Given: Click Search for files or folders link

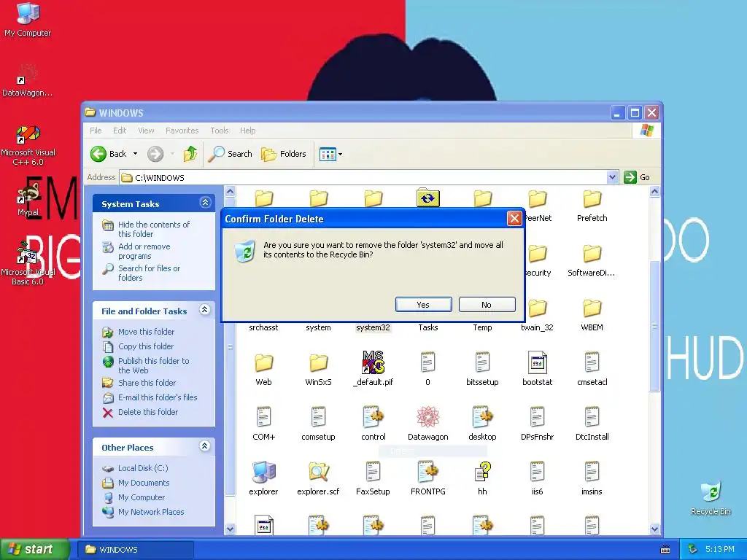Looking at the screenshot, I should 149,273.
